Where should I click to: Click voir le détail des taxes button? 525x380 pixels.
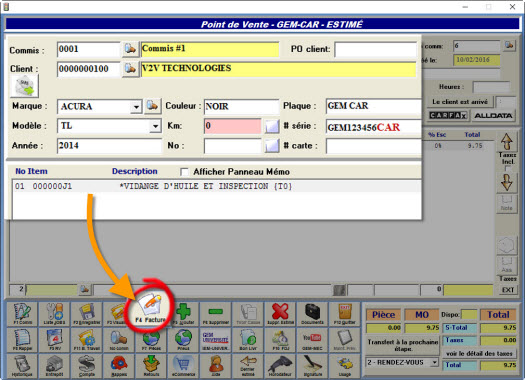[478, 353]
